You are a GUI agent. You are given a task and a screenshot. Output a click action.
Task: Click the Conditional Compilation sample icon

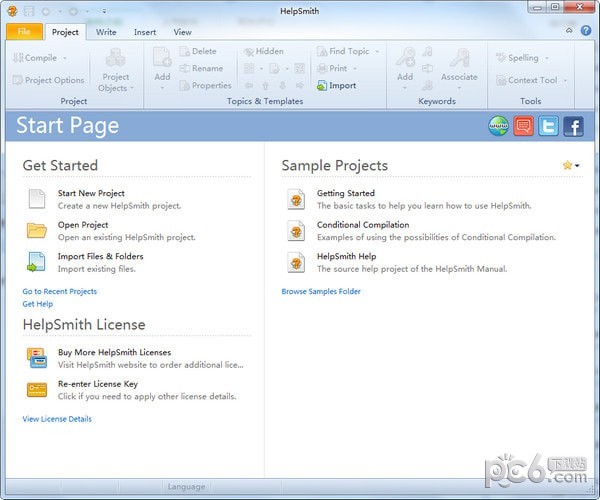[296, 231]
